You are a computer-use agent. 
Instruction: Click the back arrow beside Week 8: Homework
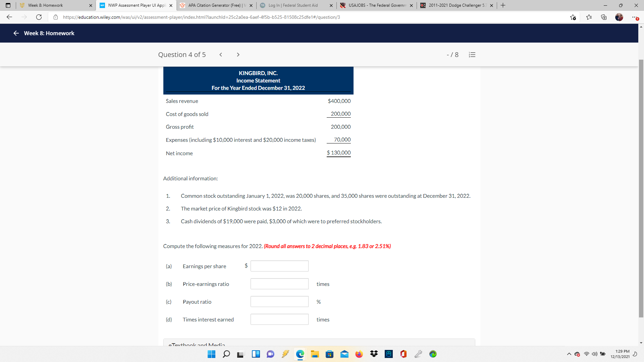click(16, 33)
